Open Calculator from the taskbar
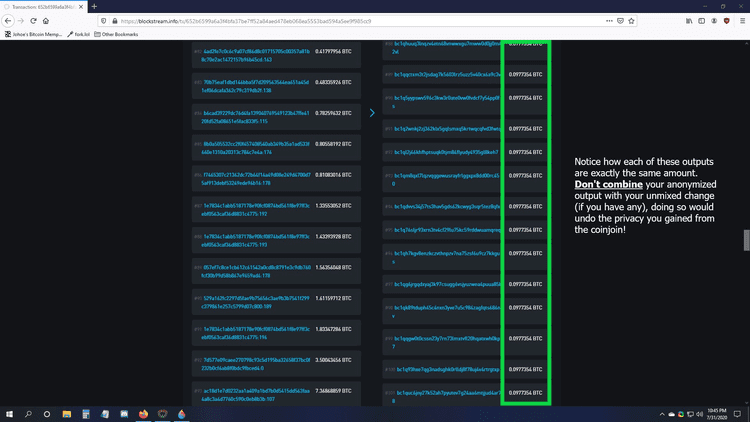Screen dimensions: 750x422 86,414
